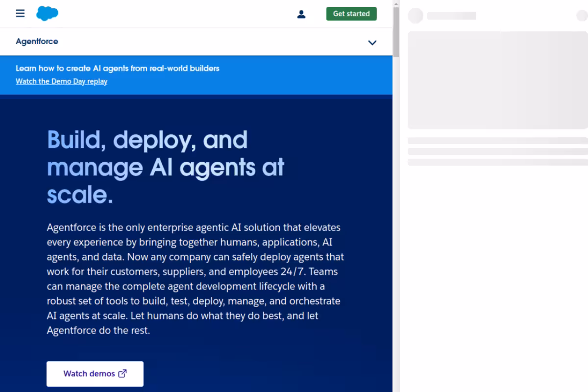Click the Watch demos button
The image size is (588, 392).
point(95,374)
